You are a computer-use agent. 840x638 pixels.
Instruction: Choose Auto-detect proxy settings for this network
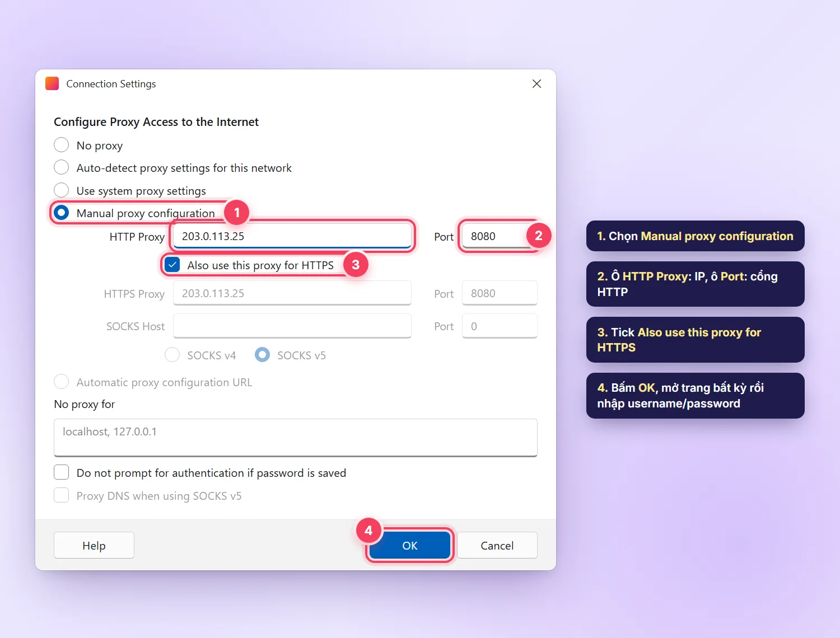tap(62, 167)
